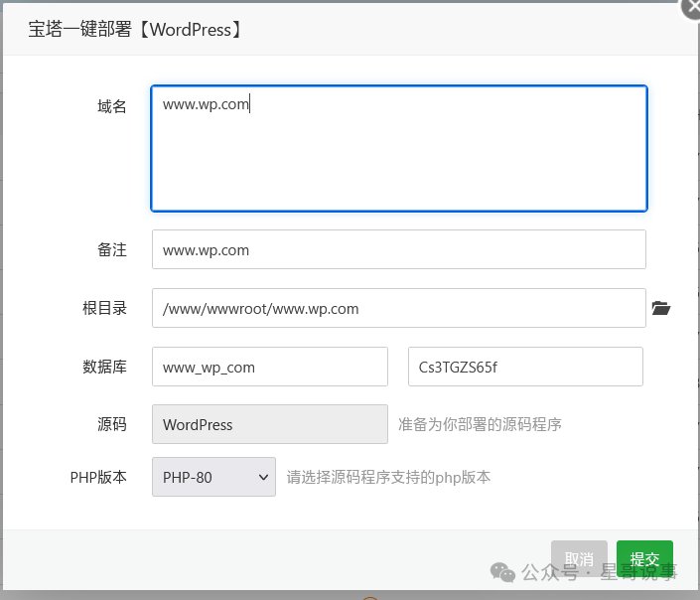Close the WordPress deploy dialog
Screen dimensions: 700x600
(691, 8)
